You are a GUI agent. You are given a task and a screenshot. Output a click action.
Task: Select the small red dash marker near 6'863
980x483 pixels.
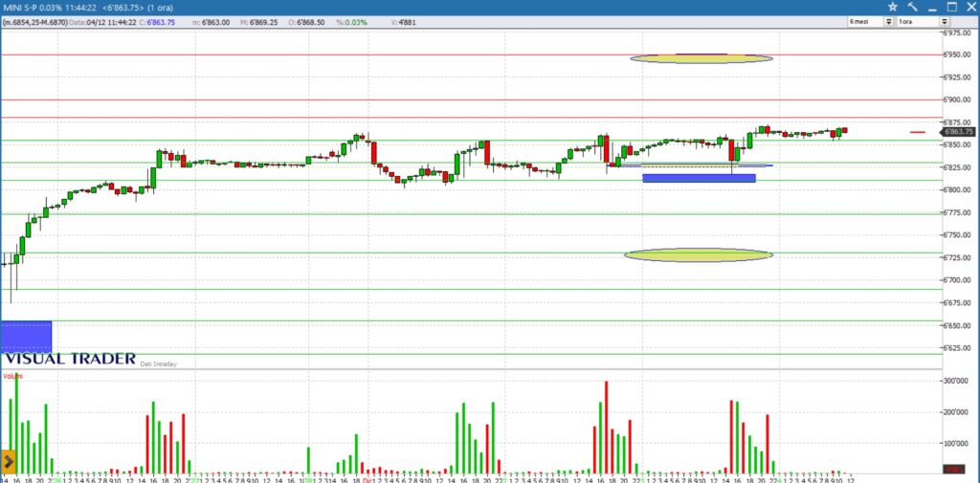click(918, 132)
